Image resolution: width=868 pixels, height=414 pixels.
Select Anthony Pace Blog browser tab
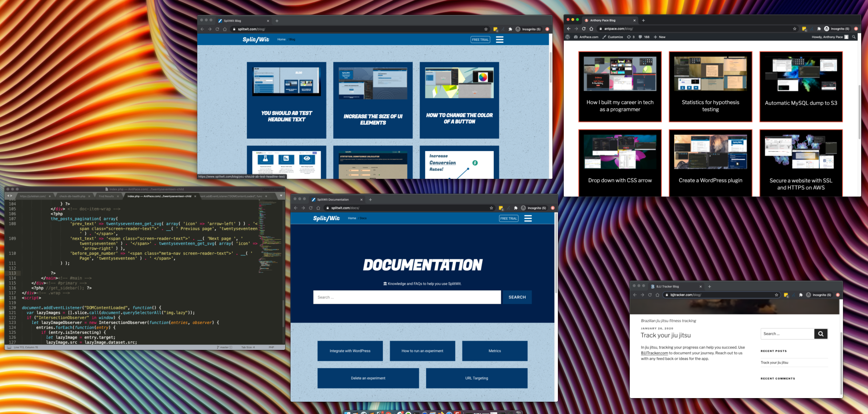[610, 20]
